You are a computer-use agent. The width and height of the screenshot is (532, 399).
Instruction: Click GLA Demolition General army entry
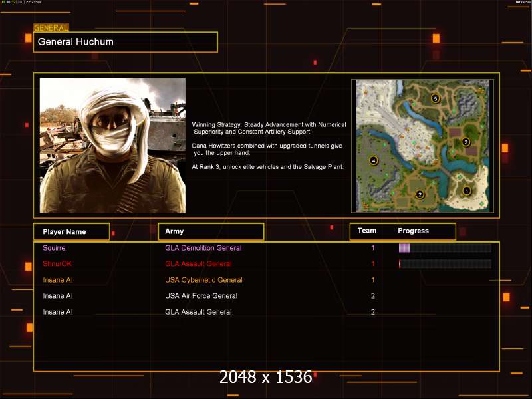click(203, 248)
